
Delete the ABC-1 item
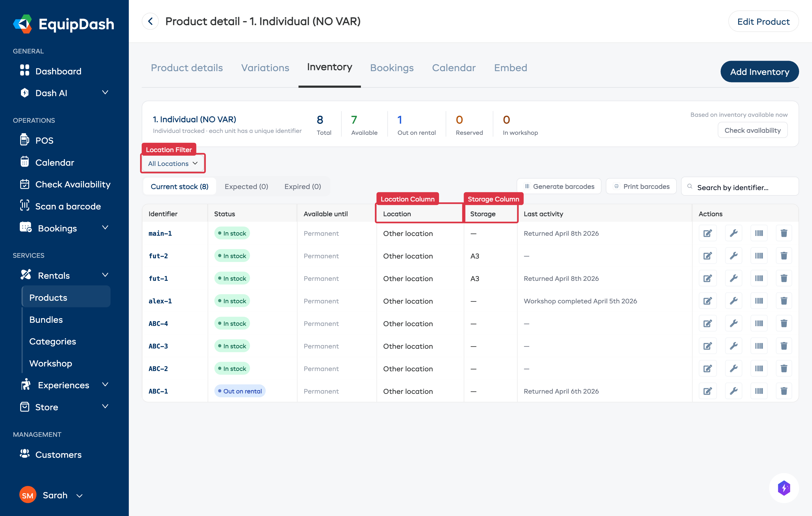pyautogui.click(x=784, y=391)
